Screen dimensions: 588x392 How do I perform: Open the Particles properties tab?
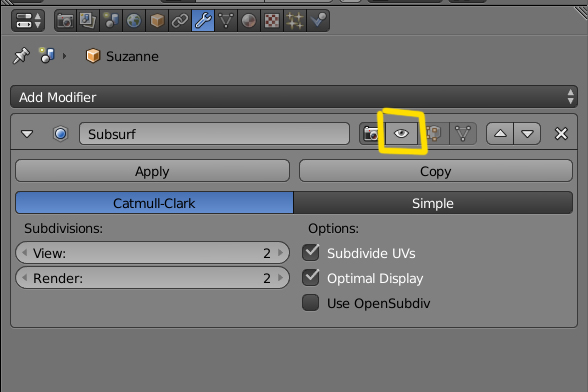click(295, 21)
